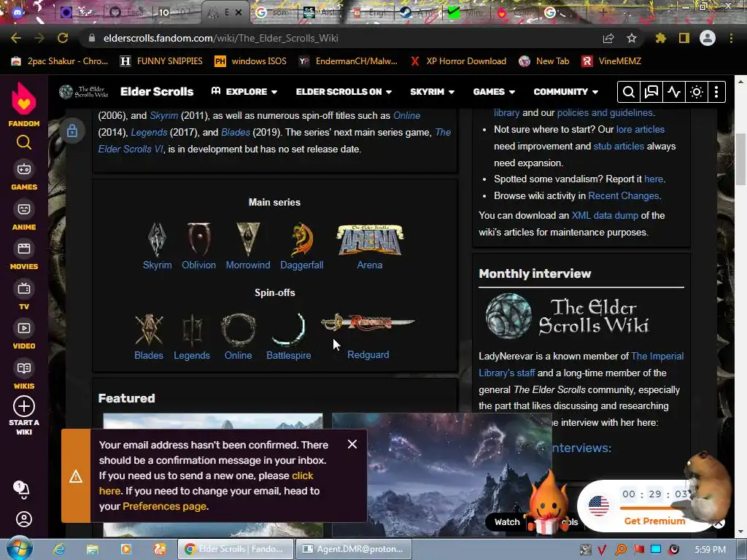Viewport: 747px width, 560px height.
Task: Open Video section in Fandom sidebar
Action: pyautogui.click(x=24, y=335)
